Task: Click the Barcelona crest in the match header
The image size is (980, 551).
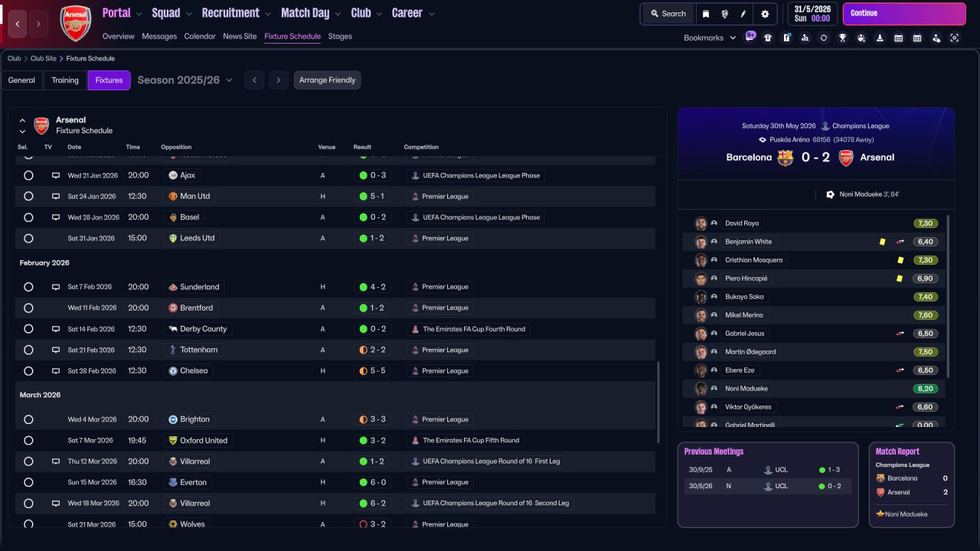Action: 785,158
